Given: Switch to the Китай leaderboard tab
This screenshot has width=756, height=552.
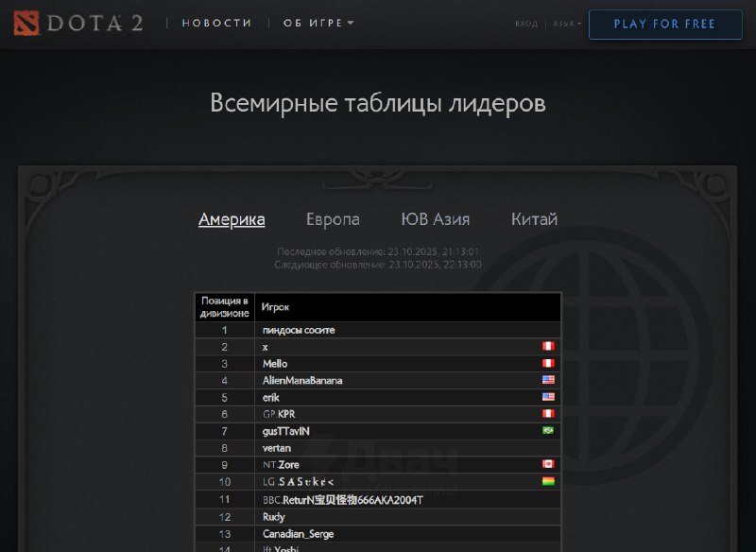Looking at the screenshot, I should (534, 219).
